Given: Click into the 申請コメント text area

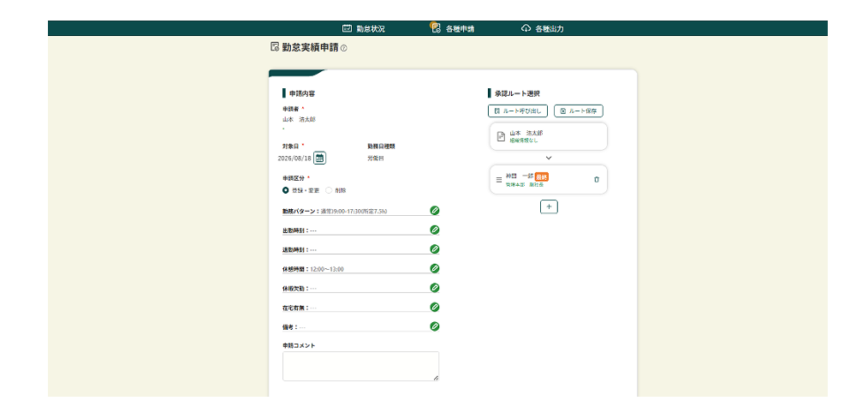Looking at the screenshot, I should (361, 367).
